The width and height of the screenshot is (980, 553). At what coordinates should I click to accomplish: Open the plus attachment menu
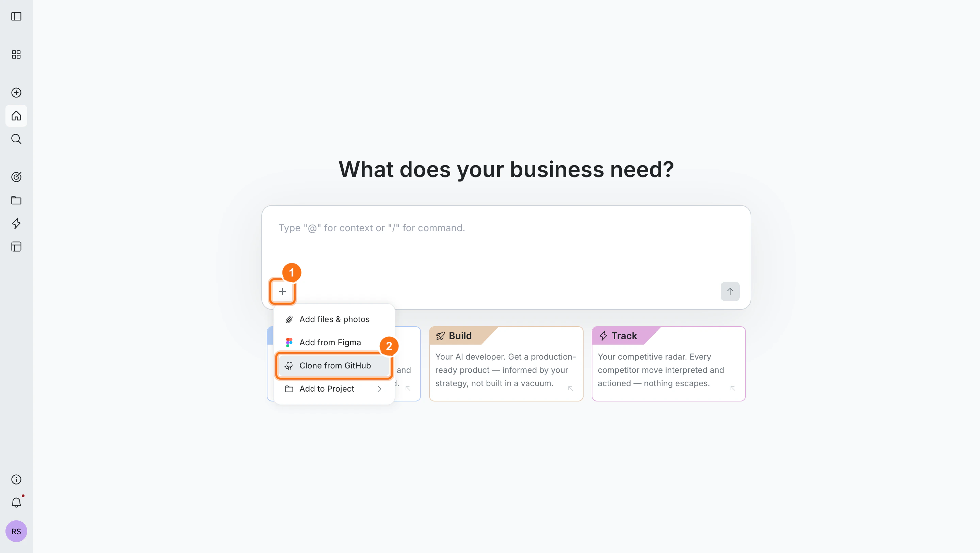(x=282, y=291)
